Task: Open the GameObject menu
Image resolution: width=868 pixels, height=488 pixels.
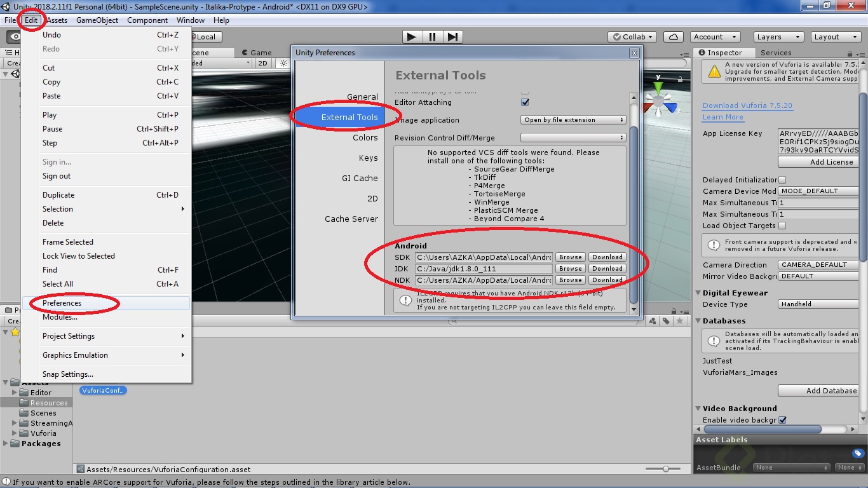Action: tap(97, 20)
